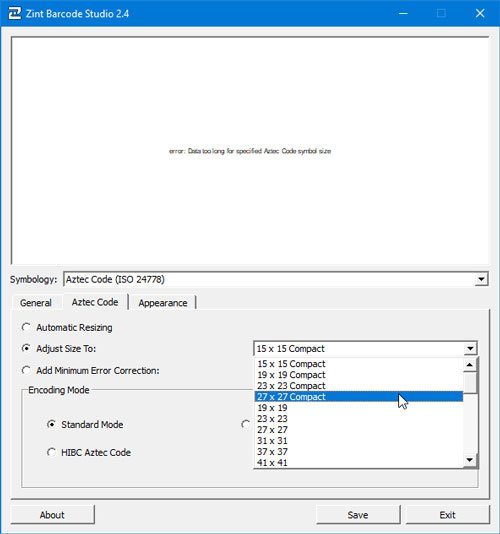
Task: Enable HIBC Aztec Code encoding mode
Action: pos(51,452)
